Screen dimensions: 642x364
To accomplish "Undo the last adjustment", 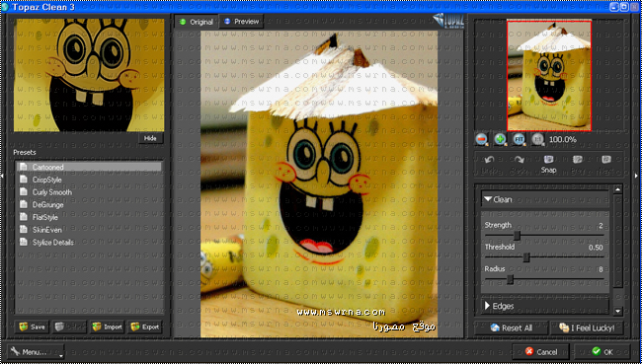I will [489, 164].
